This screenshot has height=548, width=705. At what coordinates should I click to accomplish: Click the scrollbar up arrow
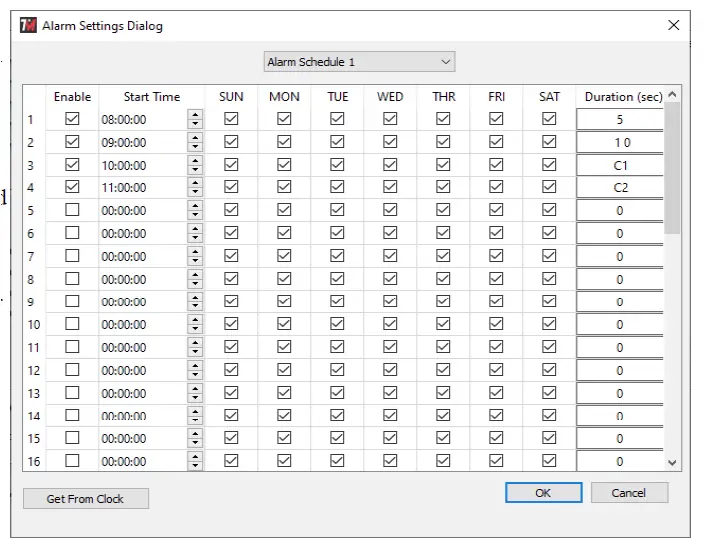[672, 94]
